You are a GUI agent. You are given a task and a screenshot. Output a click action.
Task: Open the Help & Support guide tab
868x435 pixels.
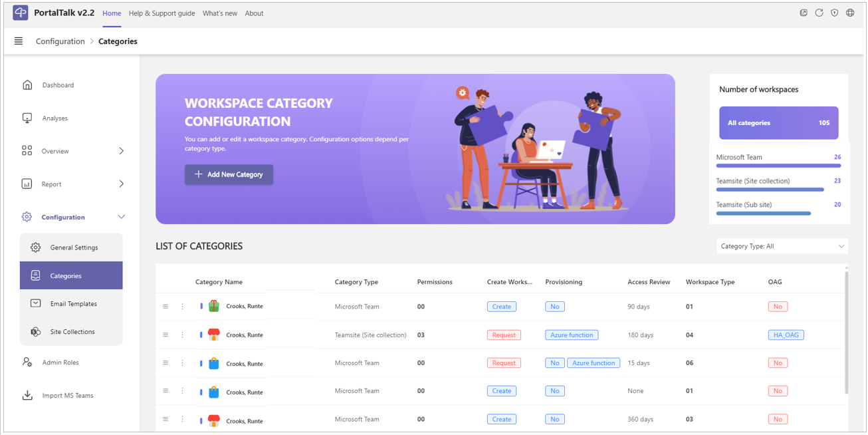coord(162,13)
